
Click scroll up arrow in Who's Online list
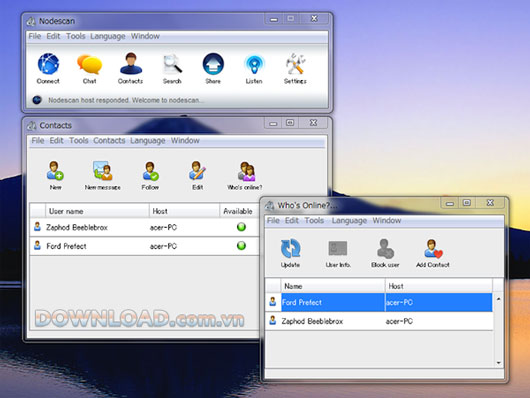(x=499, y=299)
